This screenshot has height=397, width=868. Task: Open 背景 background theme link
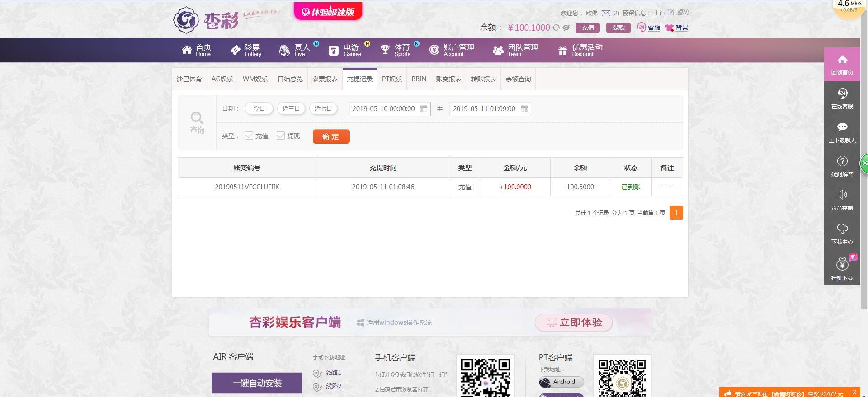(677, 28)
